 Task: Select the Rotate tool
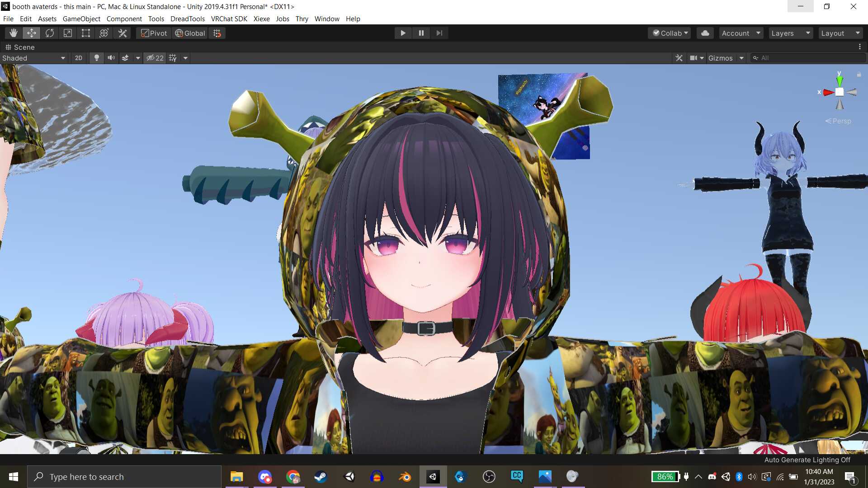coord(50,33)
